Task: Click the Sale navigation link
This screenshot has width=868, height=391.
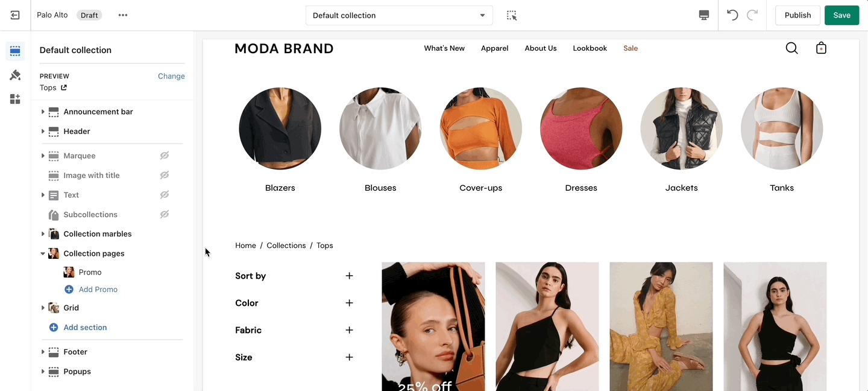Action: 631,48
